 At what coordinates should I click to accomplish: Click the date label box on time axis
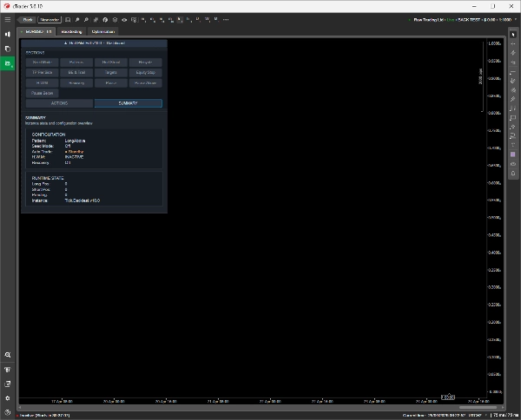point(448,397)
